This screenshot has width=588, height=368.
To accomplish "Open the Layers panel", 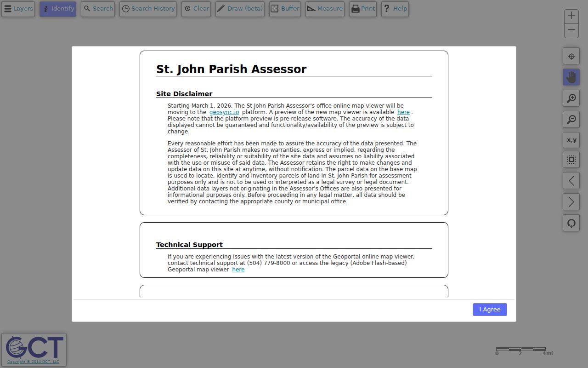I will (x=18, y=9).
